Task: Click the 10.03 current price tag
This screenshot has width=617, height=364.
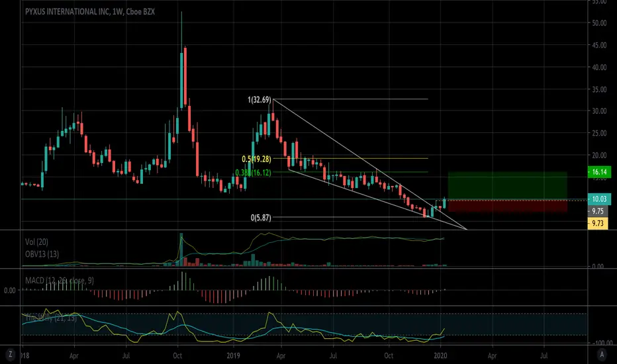Action: click(x=599, y=199)
